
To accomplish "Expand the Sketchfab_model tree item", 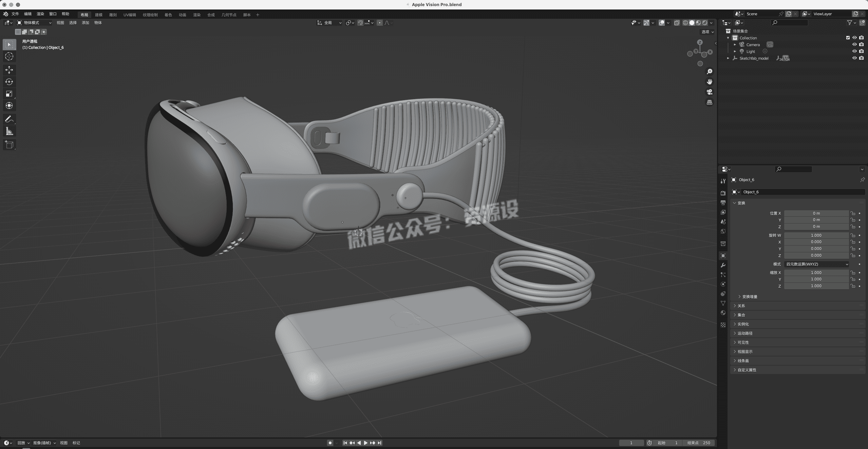I will 728,58.
